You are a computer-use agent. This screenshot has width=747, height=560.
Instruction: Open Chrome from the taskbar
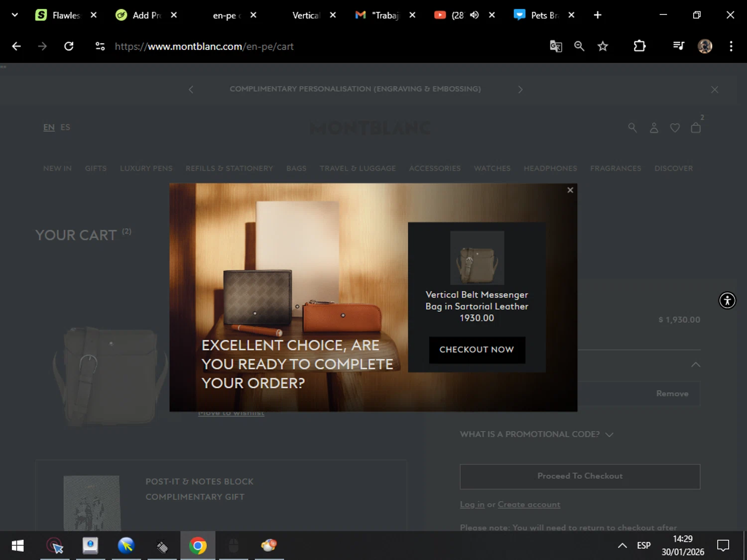click(198, 546)
